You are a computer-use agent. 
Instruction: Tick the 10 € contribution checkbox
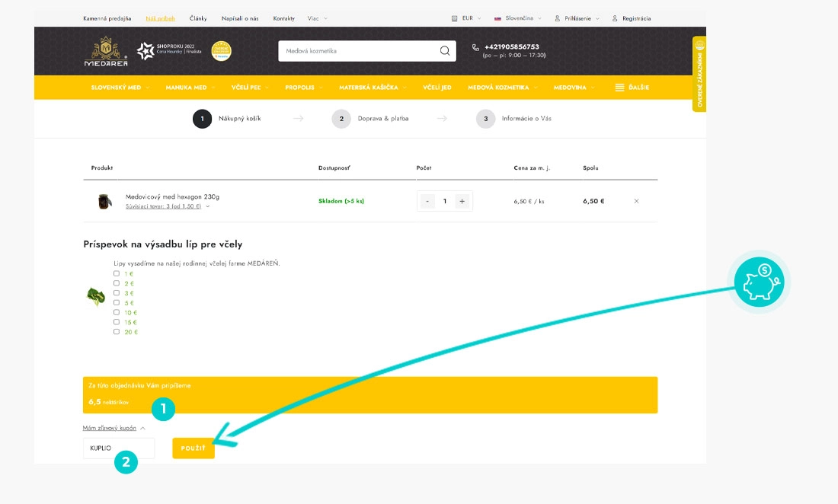click(117, 312)
